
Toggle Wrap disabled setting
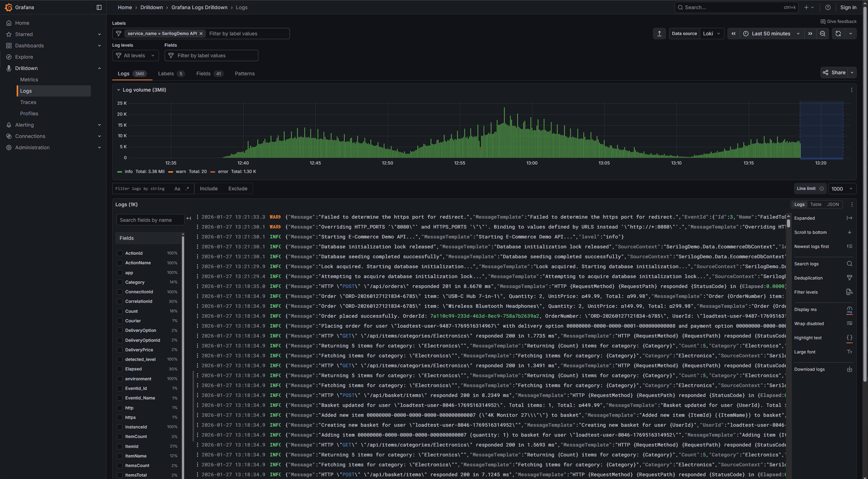coord(849,324)
